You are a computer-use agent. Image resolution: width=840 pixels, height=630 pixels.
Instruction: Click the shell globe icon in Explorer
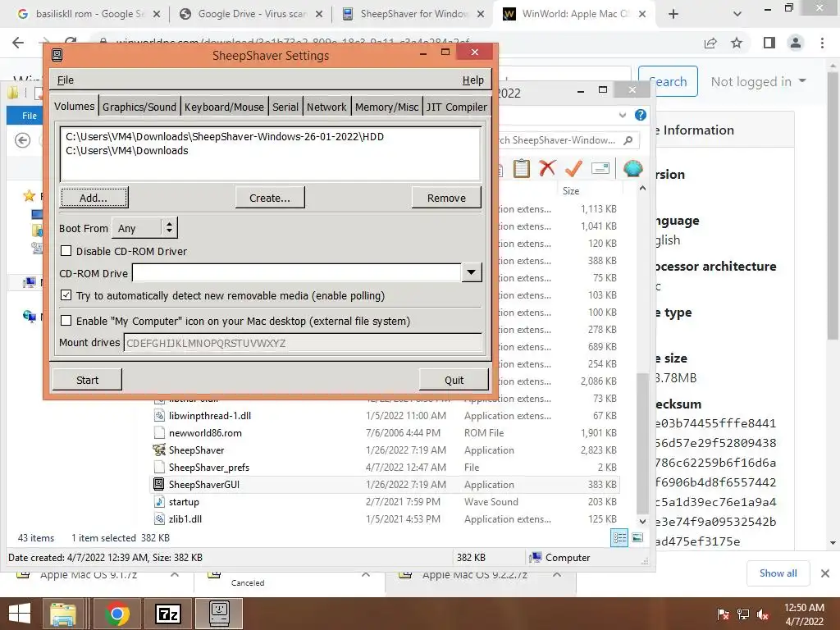click(x=632, y=168)
